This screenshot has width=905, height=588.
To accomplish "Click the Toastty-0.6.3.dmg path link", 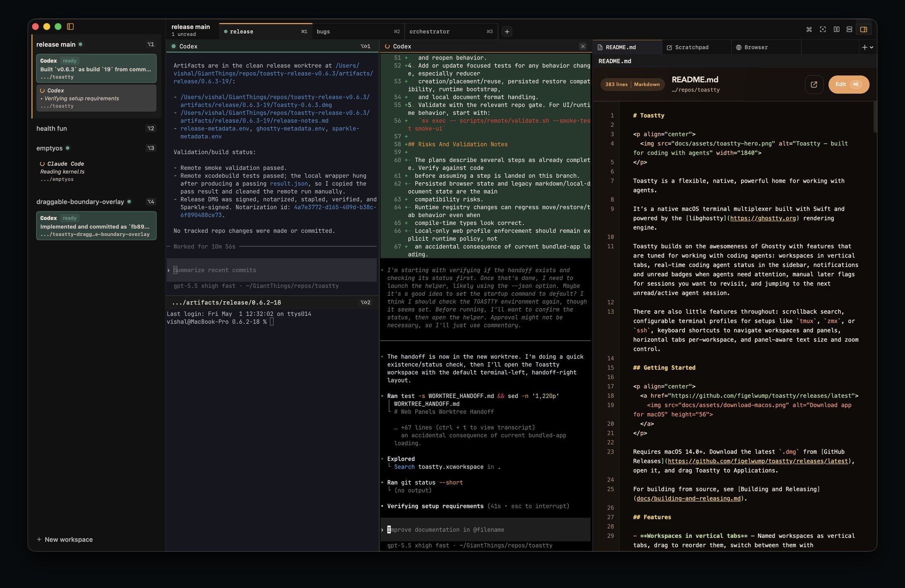I will 275,101.
